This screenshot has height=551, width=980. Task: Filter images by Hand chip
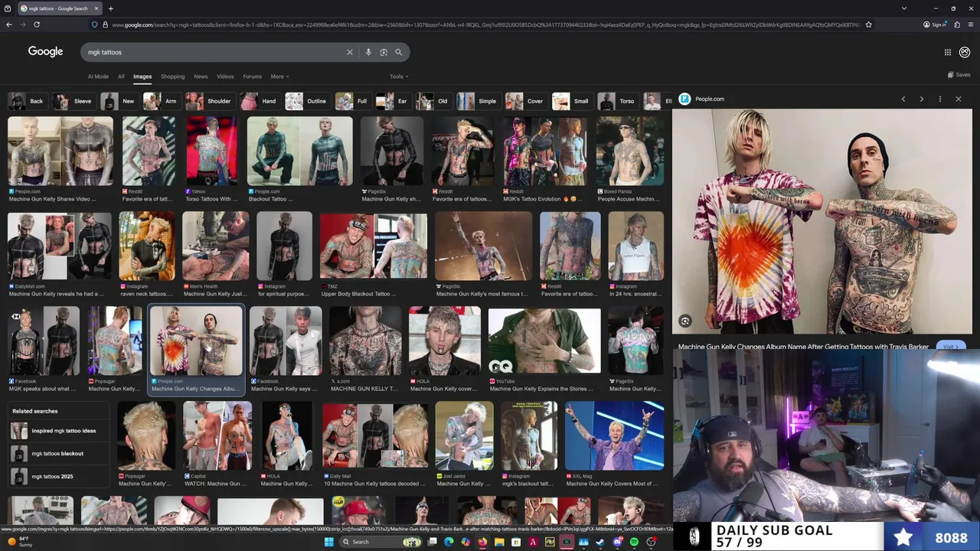[260, 101]
